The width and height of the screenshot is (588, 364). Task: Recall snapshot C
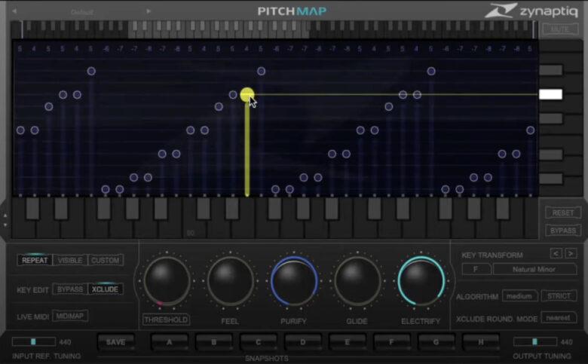(259, 342)
